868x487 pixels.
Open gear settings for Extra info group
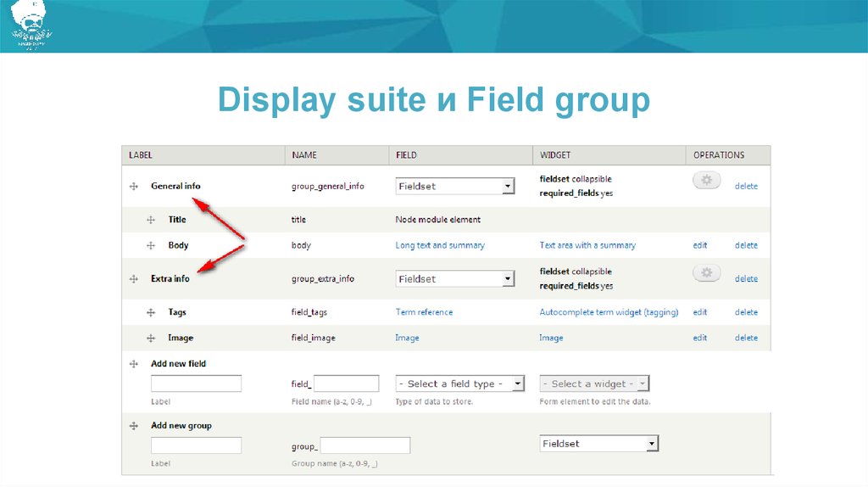tap(707, 272)
